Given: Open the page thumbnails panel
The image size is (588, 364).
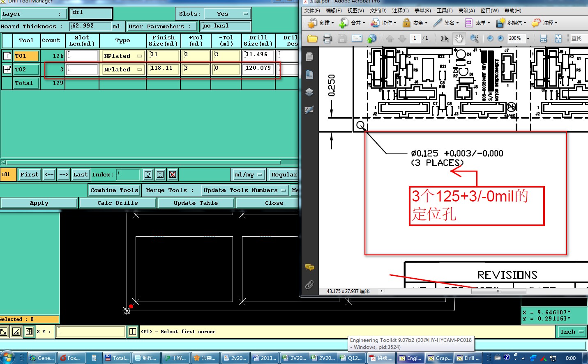Looking at the screenshot, I should (x=309, y=56).
